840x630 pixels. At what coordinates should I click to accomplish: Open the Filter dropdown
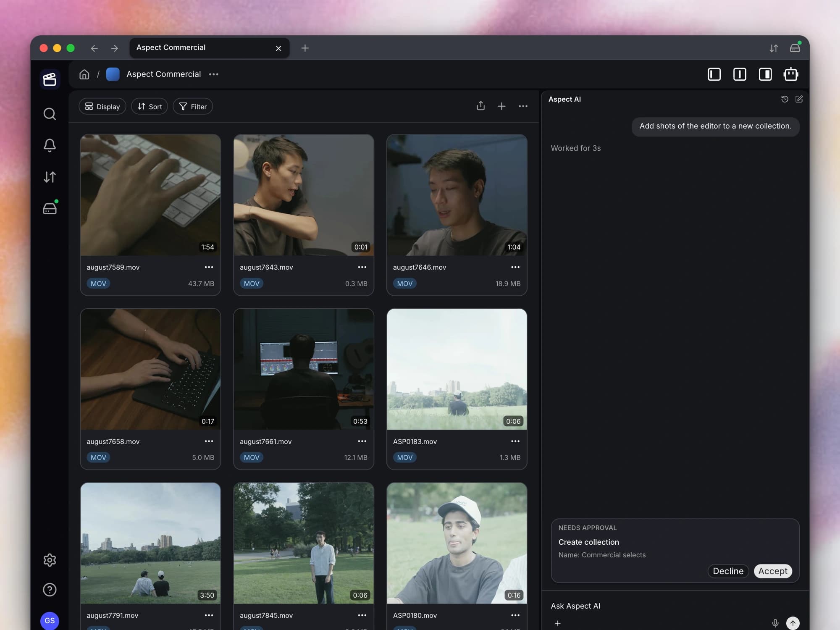(193, 107)
